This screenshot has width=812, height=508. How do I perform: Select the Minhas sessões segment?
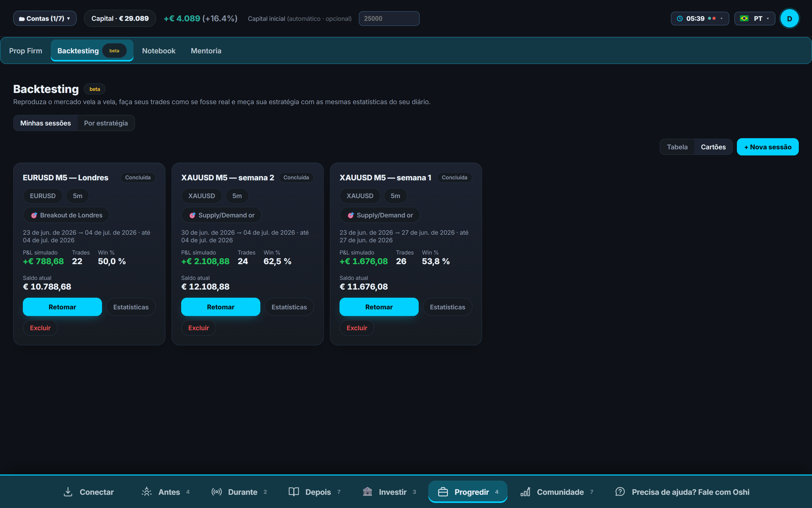(x=45, y=123)
